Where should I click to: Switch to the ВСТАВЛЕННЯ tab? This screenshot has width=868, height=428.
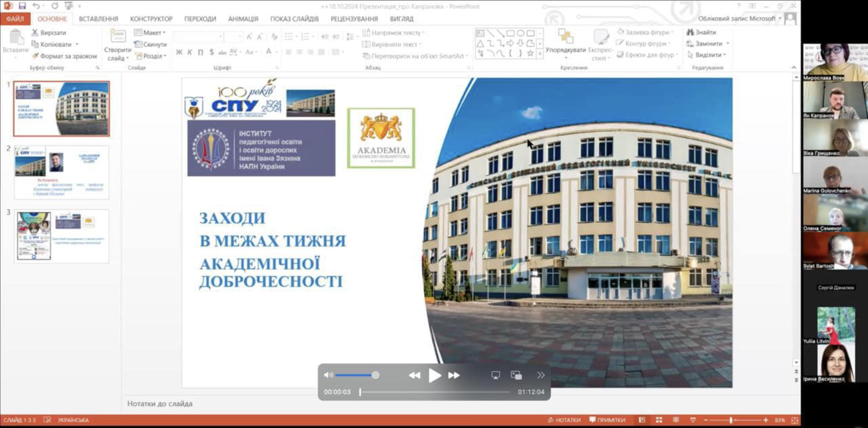(98, 19)
